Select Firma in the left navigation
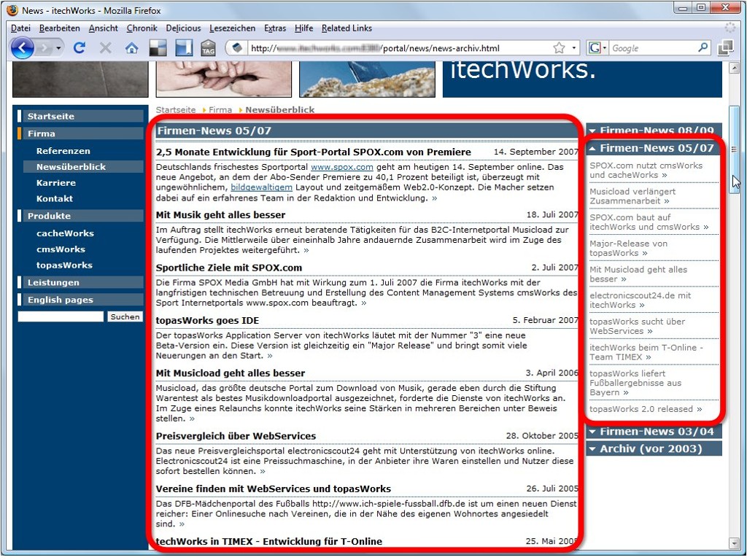 coord(80,133)
